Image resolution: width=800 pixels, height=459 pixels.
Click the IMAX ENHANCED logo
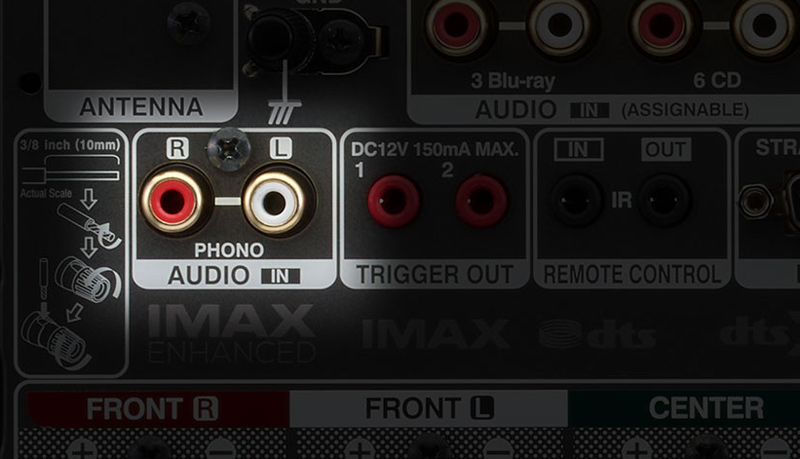click(231, 334)
